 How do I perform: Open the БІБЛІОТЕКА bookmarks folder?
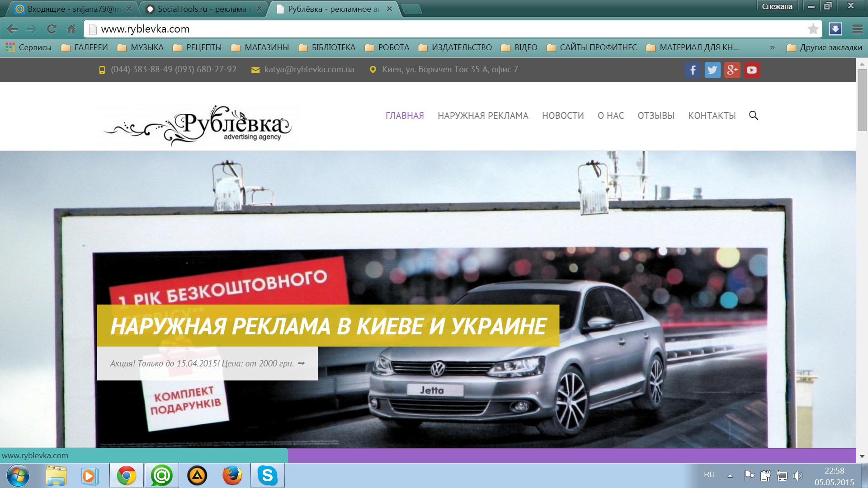pos(327,47)
